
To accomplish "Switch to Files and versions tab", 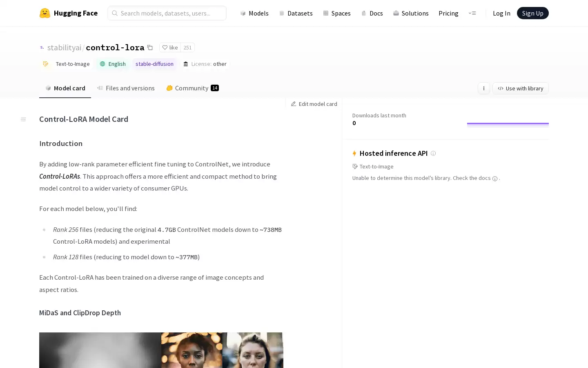I will [126, 88].
